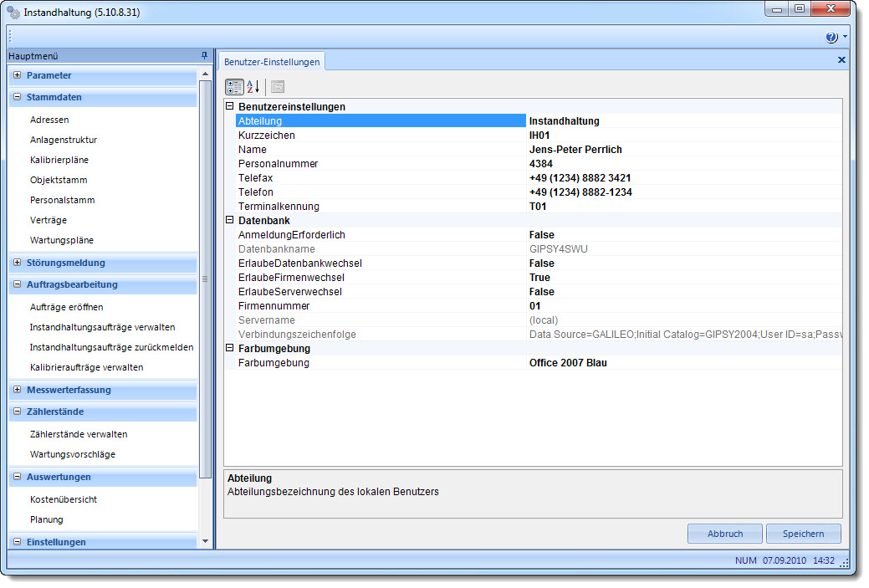Expand the Störungsmeldung section
The height and width of the screenshot is (588, 869).
[x=18, y=263]
